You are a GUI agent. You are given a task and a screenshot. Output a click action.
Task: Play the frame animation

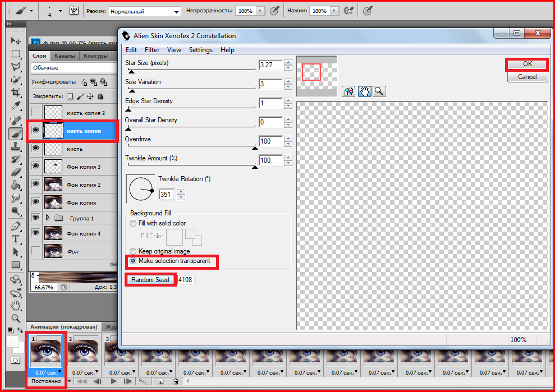coord(113,381)
